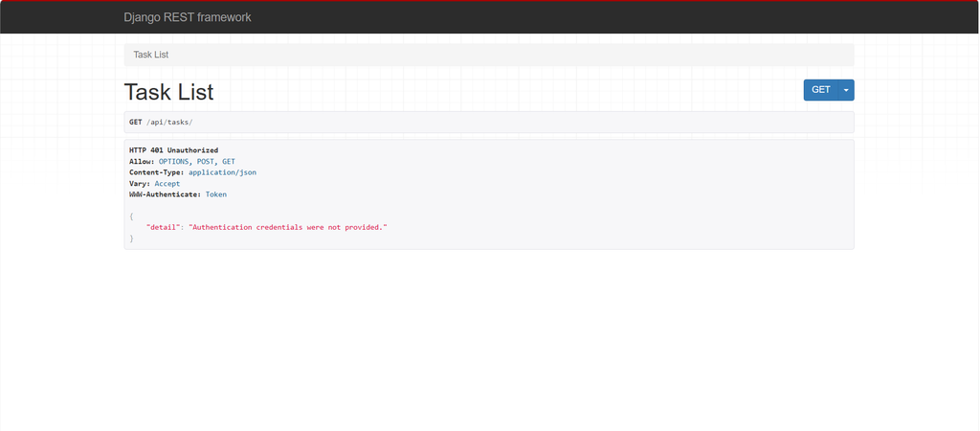Click the OPTIONS value in Allow header
This screenshot has width=980, height=431.
174,162
